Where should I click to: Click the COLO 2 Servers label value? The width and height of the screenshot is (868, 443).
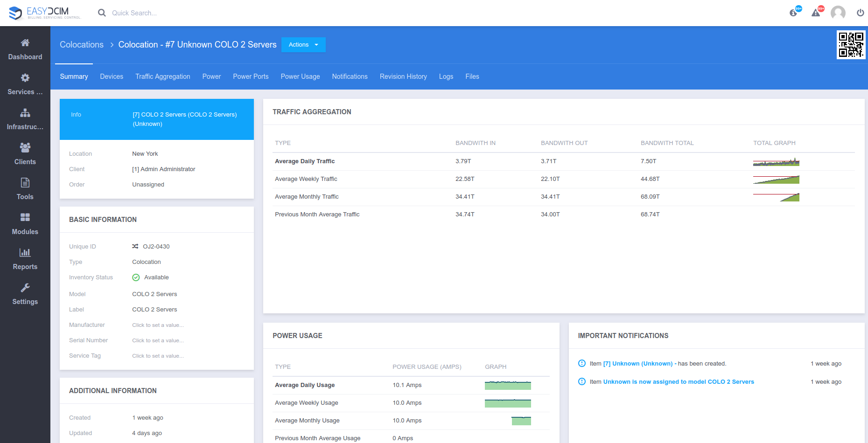pos(154,310)
